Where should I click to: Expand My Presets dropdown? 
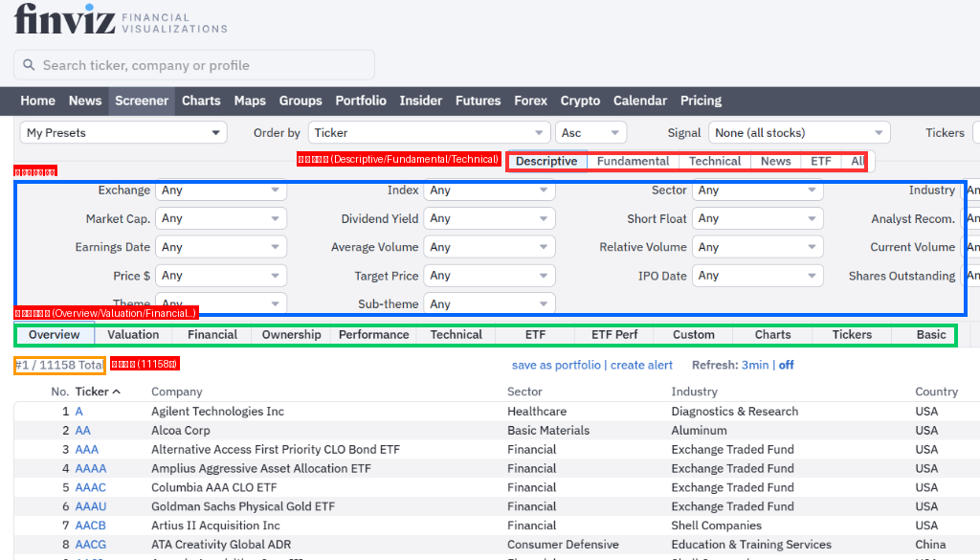123,132
